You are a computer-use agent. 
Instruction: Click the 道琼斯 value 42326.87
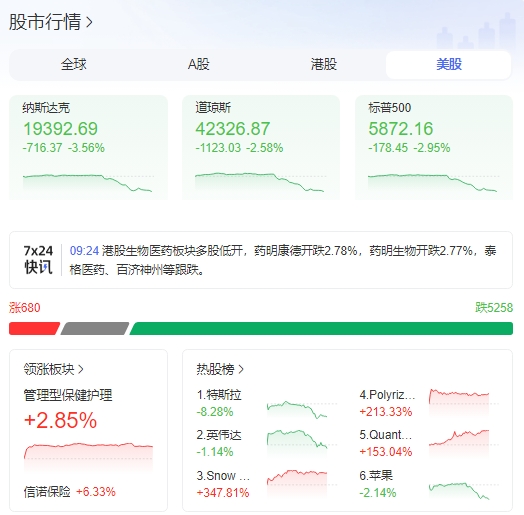coord(233,129)
